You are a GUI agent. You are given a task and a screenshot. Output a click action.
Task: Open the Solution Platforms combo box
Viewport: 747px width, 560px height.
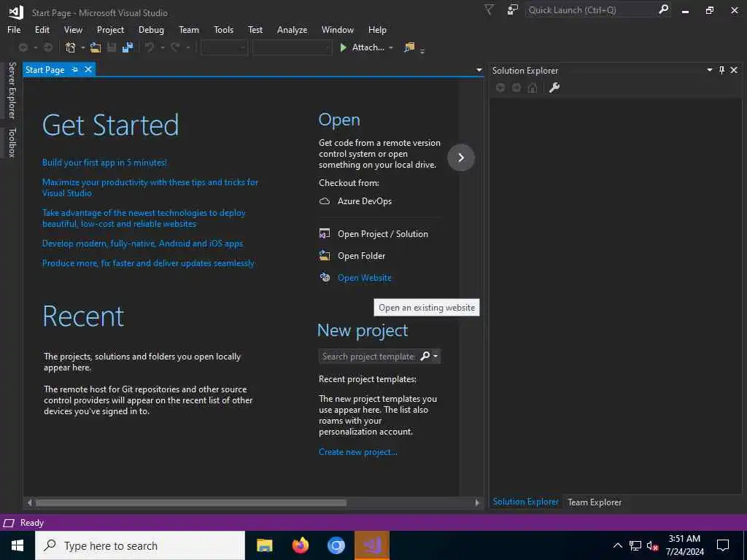[292, 47]
